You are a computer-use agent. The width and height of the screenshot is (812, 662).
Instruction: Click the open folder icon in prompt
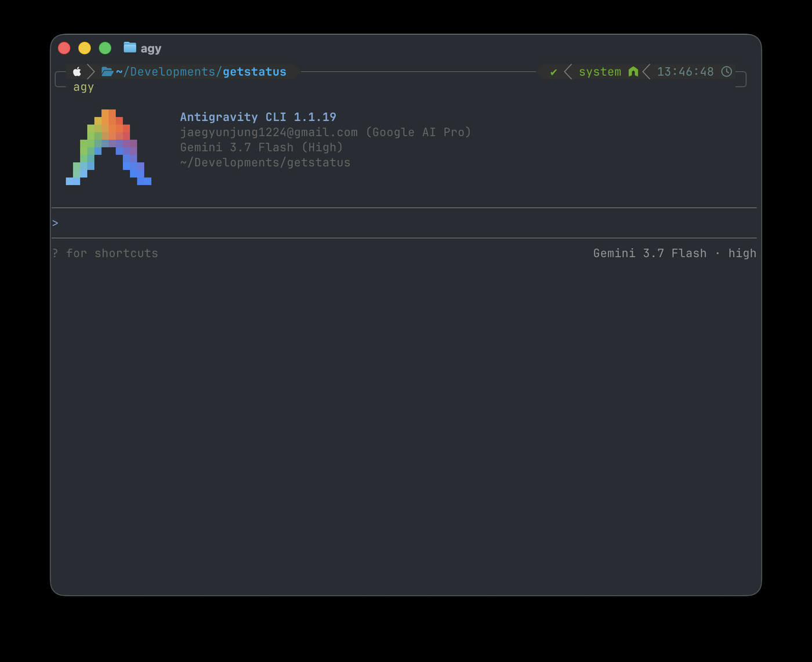coord(107,72)
